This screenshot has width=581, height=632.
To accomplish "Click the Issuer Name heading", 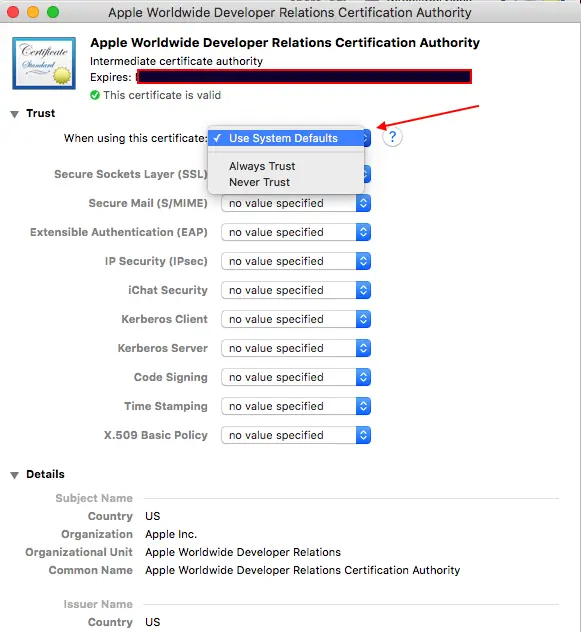I will [98, 605].
